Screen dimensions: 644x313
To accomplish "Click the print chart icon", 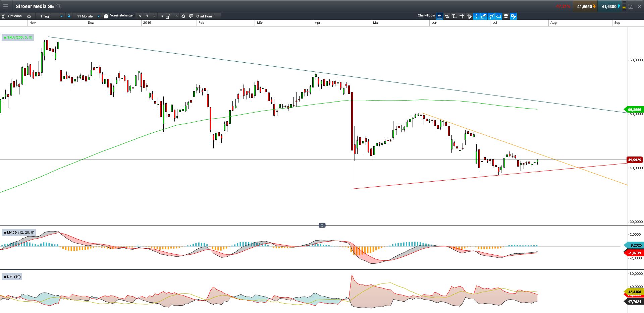I will pyautogui.click(x=506, y=16).
